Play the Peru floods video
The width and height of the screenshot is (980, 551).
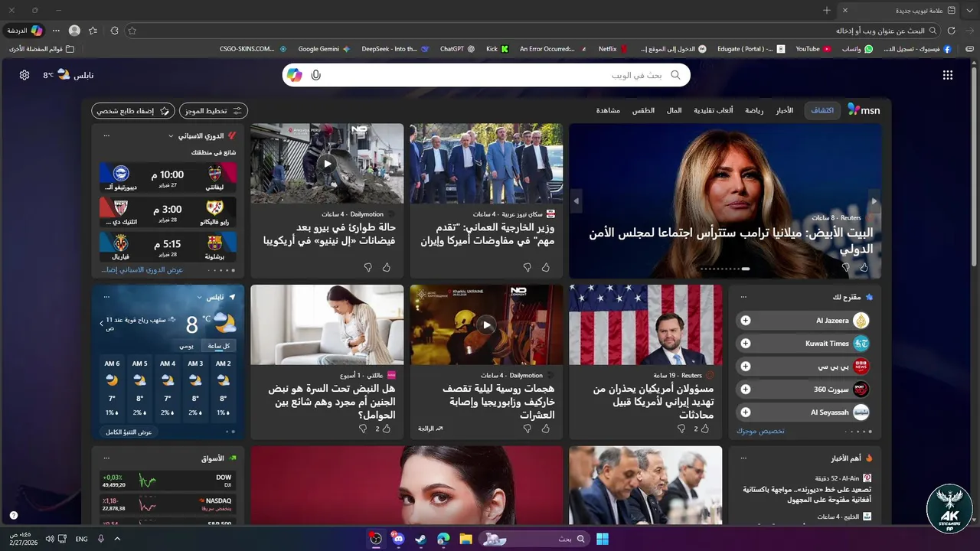(x=327, y=163)
